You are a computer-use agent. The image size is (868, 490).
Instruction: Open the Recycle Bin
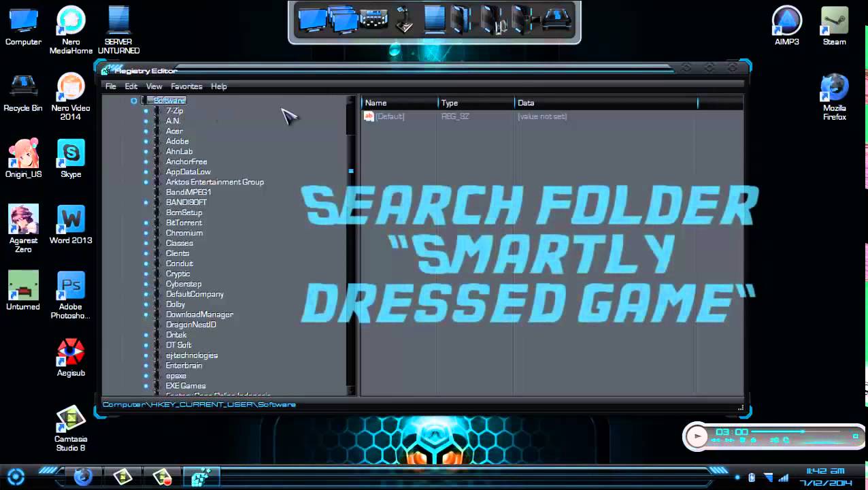(23, 93)
